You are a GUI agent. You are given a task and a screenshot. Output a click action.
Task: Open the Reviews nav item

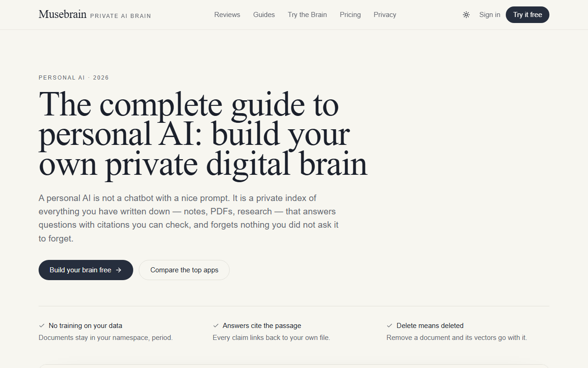click(x=227, y=15)
